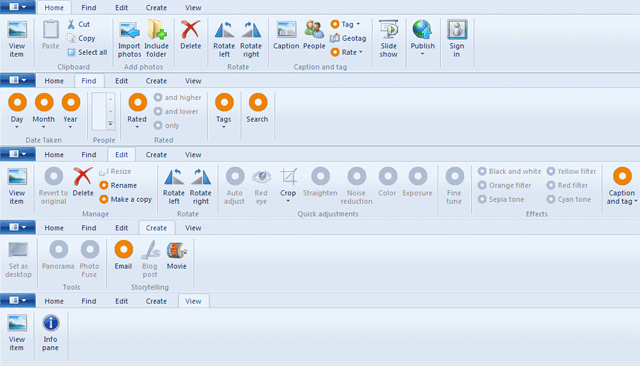Apply the Yellow filter effect
The width and height of the screenshot is (640, 366).
(x=571, y=171)
